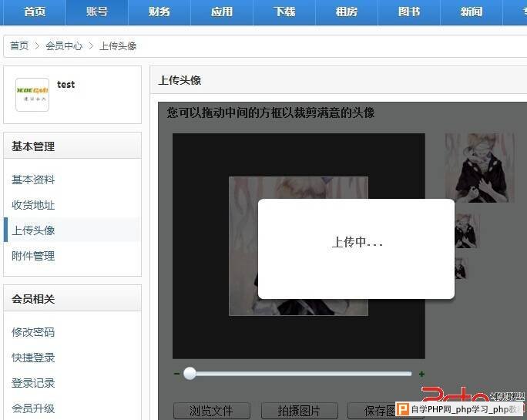The width and height of the screenshot is (527, 420).
Task: Open 修改密码 under 会员相关
Action: click(33, 332)
